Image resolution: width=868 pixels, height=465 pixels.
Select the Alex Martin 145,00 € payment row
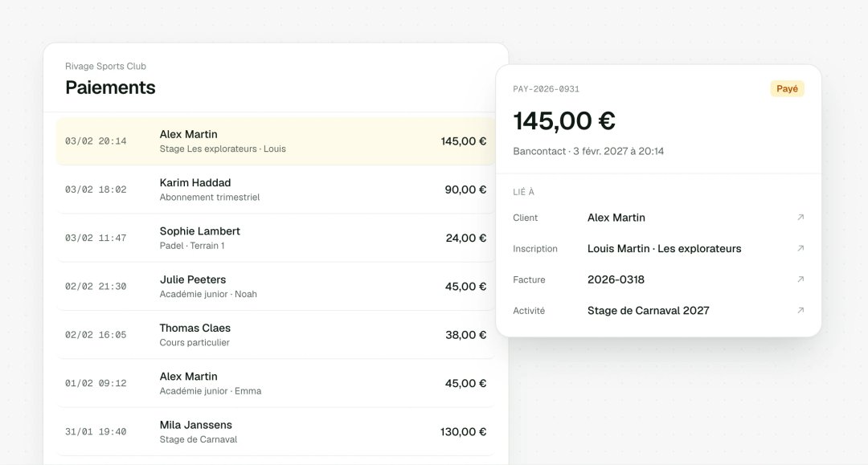[276, 141]
